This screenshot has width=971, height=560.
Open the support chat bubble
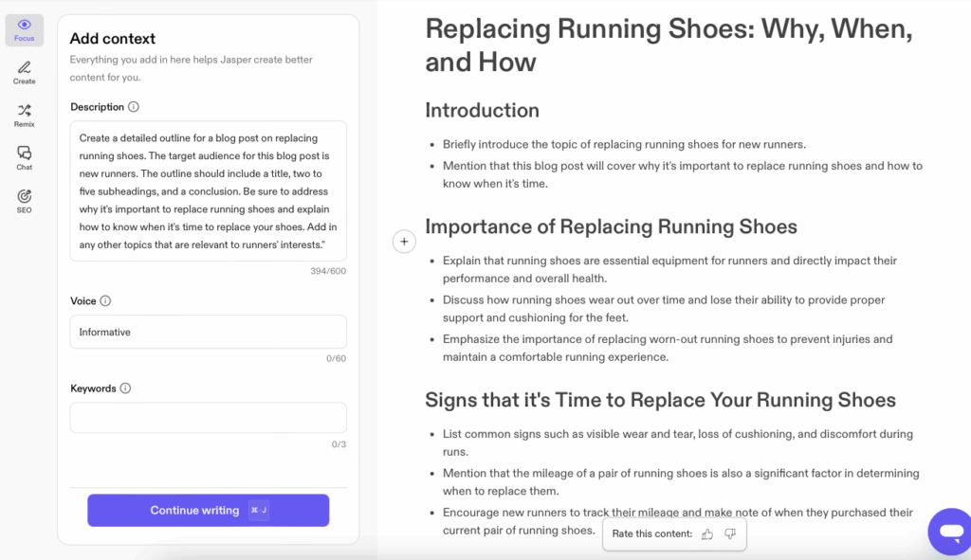tap(948, 532)
